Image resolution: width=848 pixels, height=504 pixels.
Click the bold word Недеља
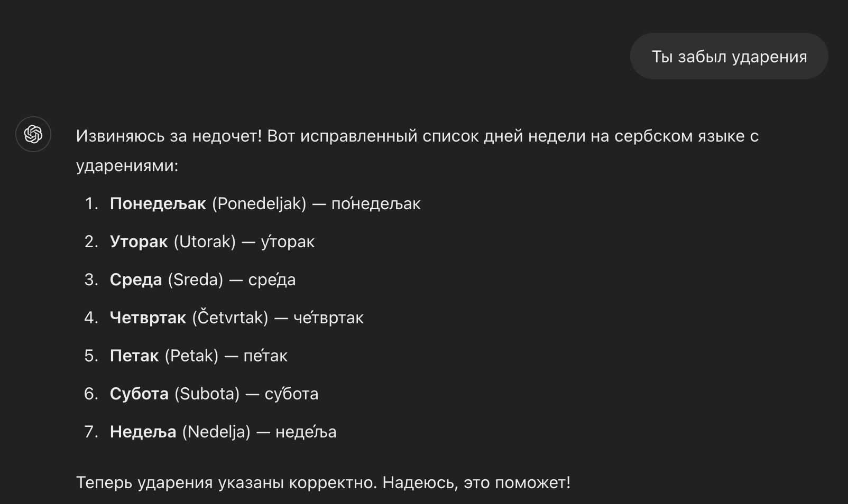pyautogui.click(x=143, y=432)
